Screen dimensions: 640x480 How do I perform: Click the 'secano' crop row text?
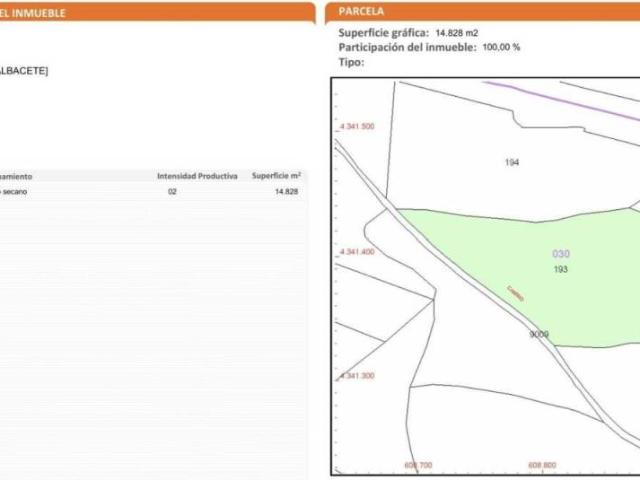(x=13, y=192)
